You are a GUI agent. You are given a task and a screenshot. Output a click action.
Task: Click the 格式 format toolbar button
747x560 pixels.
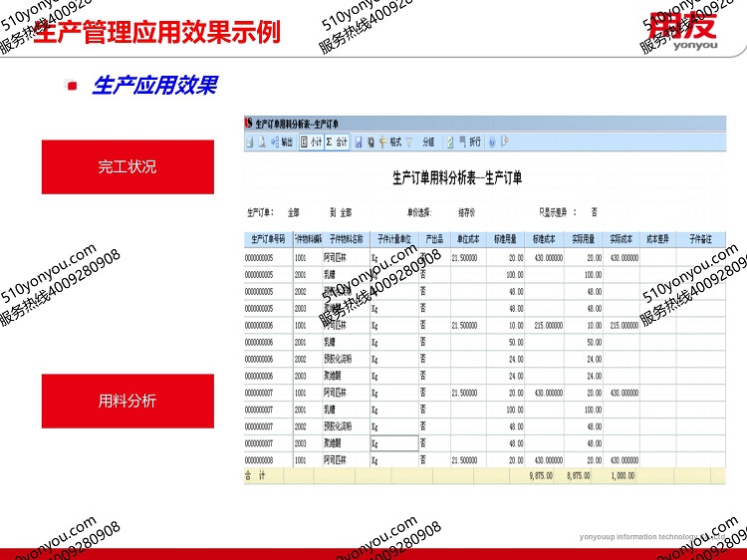(389, 142)
